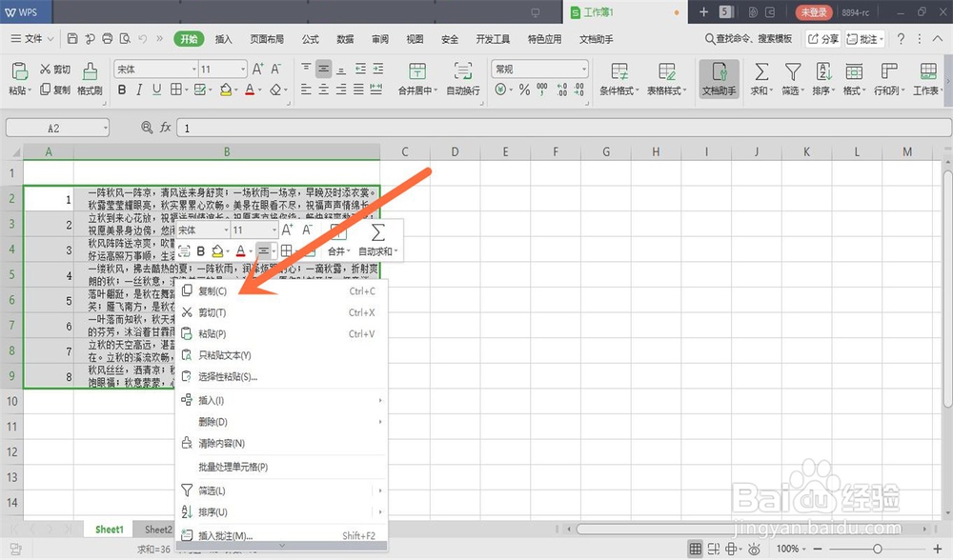The height and width of the screenshot is (560, 953).
Task: Switch to the Formulas (公式) tab
Action: 310,39
